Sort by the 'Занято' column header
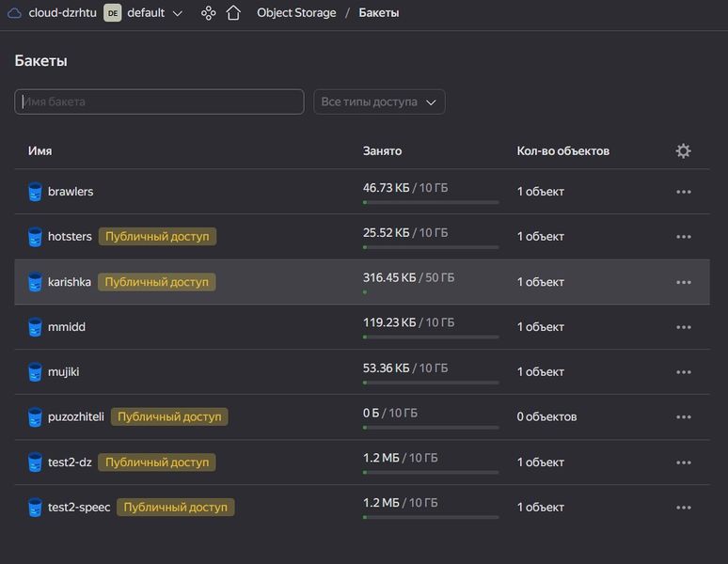 point(382,150)
